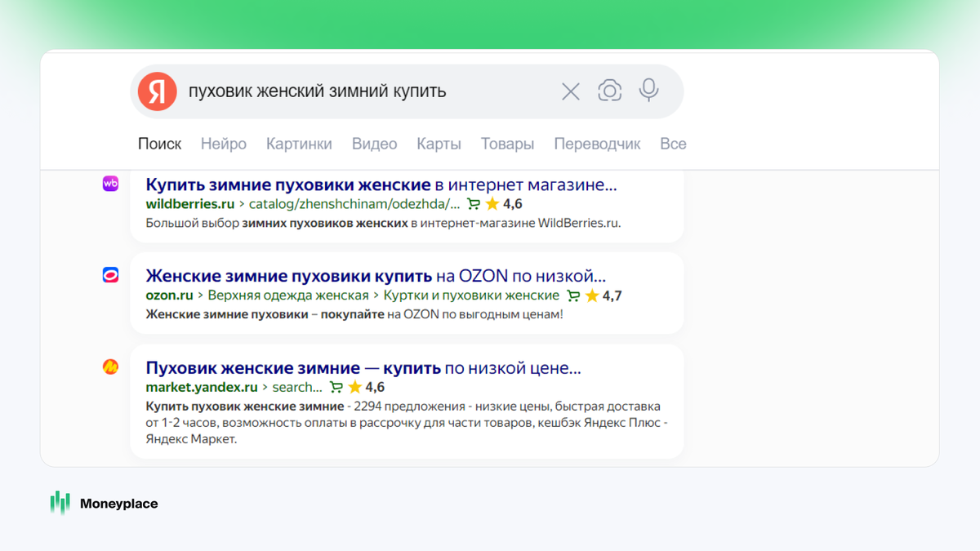Viewport: 980px width, 551px height.
Task: Click shopping cart icon in wildberries.ru result
Action: [x=474, y=204]
